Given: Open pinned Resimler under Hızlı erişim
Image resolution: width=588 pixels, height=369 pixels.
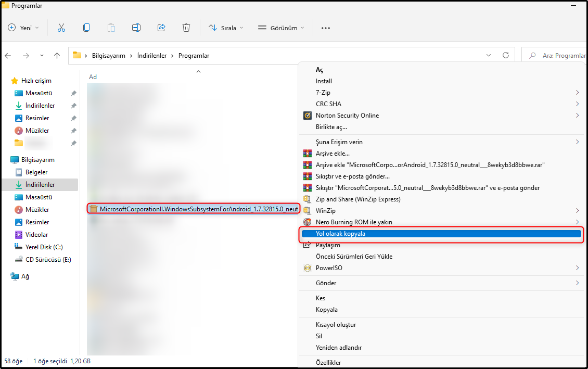Looking at the screenshot, I should [37, 118].
